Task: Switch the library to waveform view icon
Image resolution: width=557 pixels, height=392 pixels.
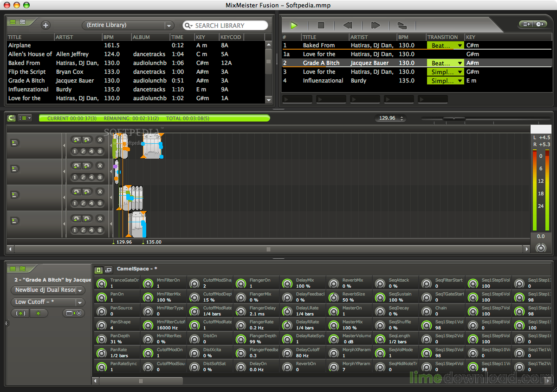Action: click(22, 22)
